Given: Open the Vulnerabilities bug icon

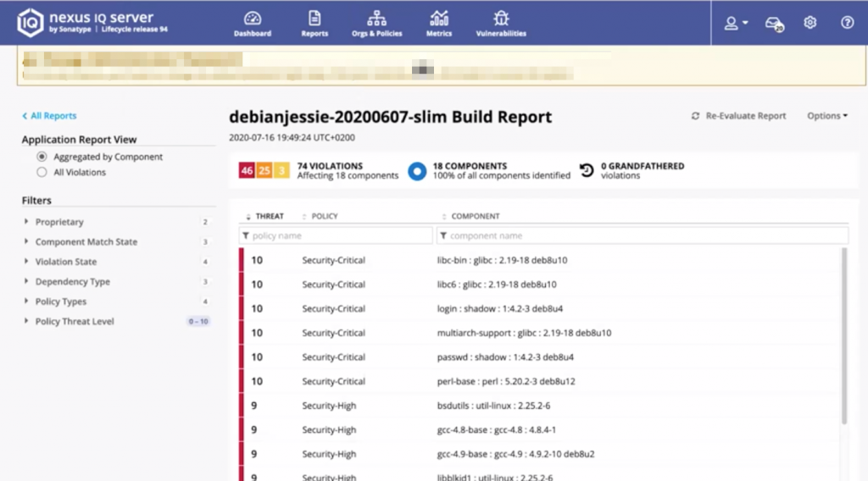Looking at the screenshot, I should pos(501,19).
